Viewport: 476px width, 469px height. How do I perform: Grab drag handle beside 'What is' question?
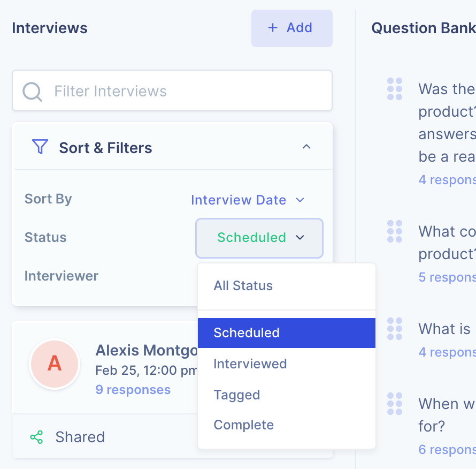[x=395, y=329]
